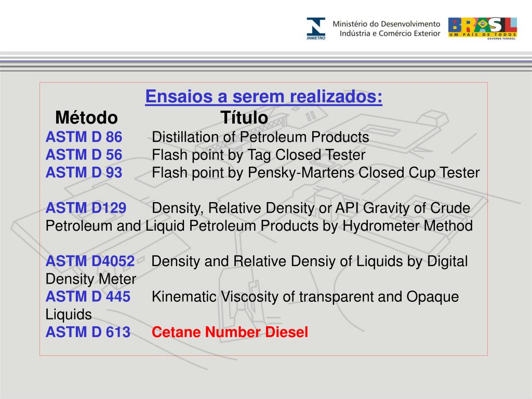
Task: Click 'Petroleum and Liquid Petroleum Products' line
Action: [x=259, y=226]
